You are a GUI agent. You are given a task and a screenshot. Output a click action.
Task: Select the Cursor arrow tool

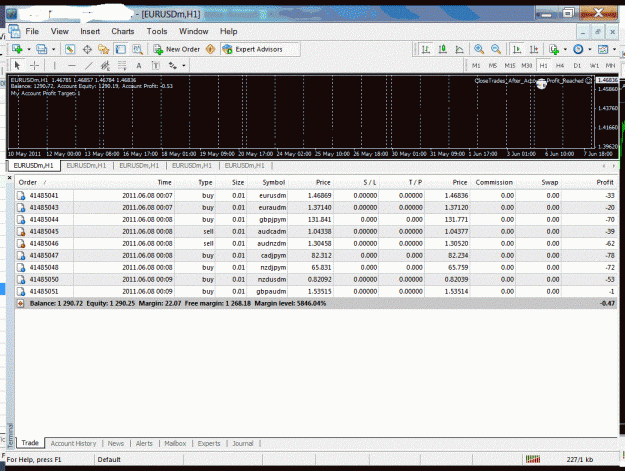(x=17, y=65)
